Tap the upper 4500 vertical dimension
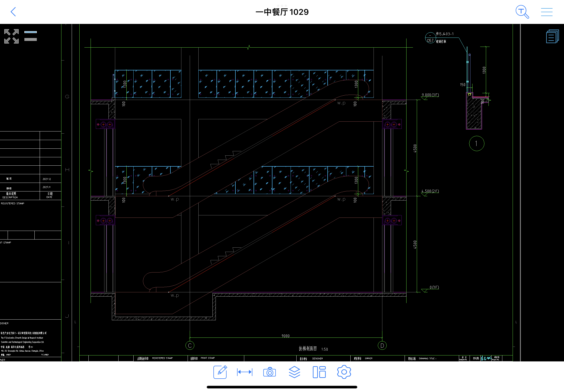This screenshot has height=392, width=564. (415, 148)
